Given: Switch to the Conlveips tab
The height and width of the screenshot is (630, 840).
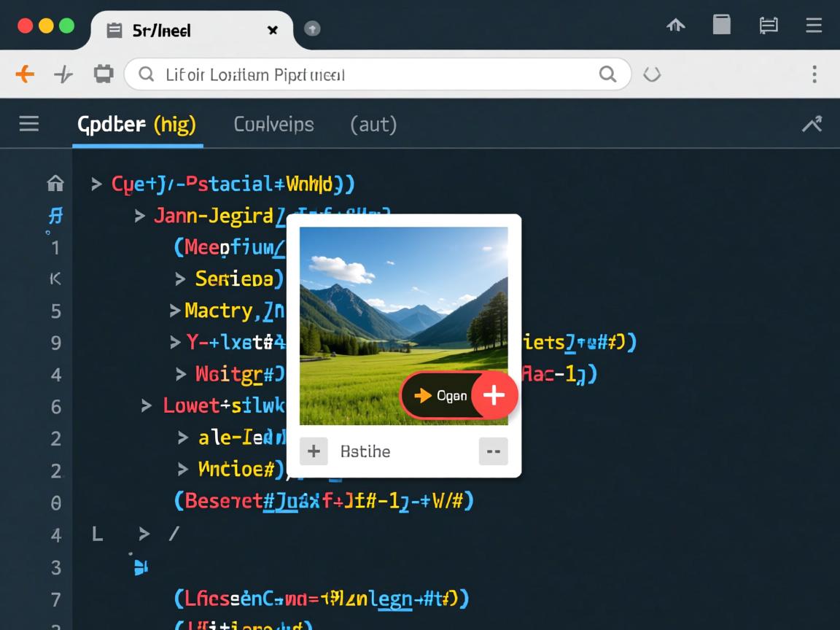Looking at the screenshot, I should (273, 125).
